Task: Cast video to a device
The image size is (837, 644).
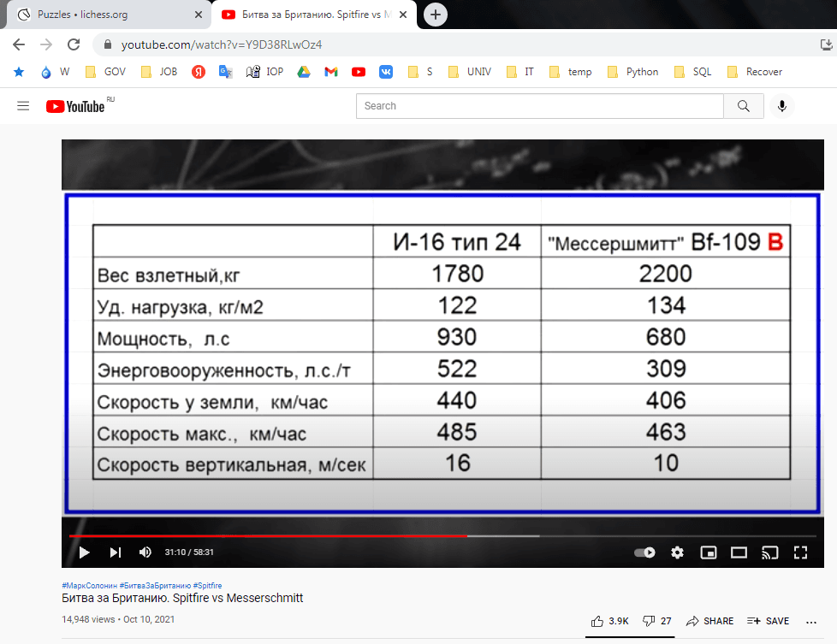Action: point(769,552)
